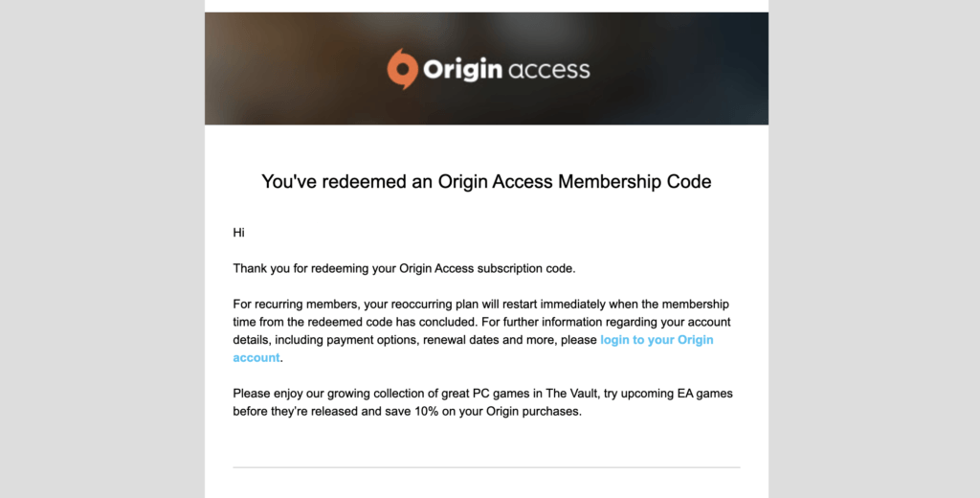Click the blue "account" link text
This screenshot has height=498, width=980.
tap(256, 358)
